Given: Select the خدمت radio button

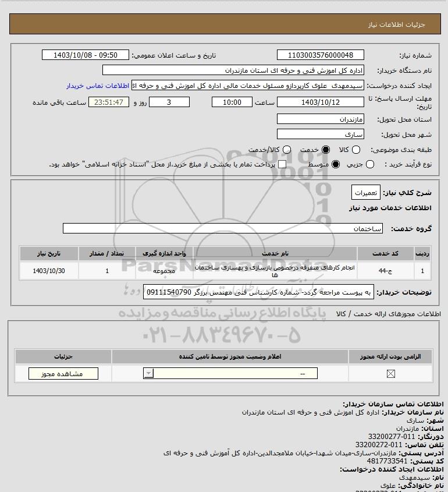Looking at the screenshot, I should [x=326, y=150].
